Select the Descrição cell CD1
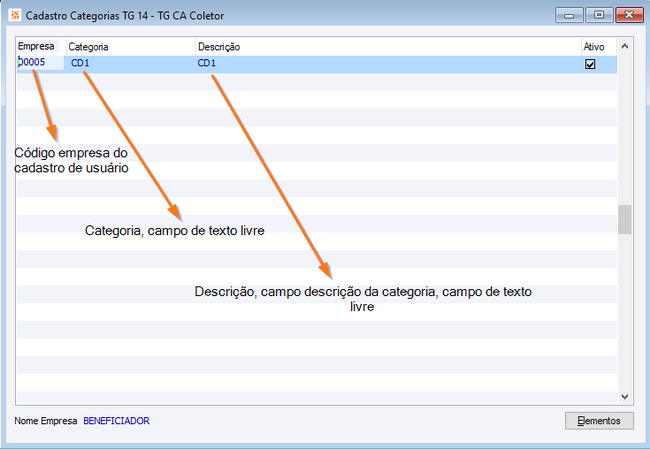The height and width of the screenshot is (449, 650). 388,63
